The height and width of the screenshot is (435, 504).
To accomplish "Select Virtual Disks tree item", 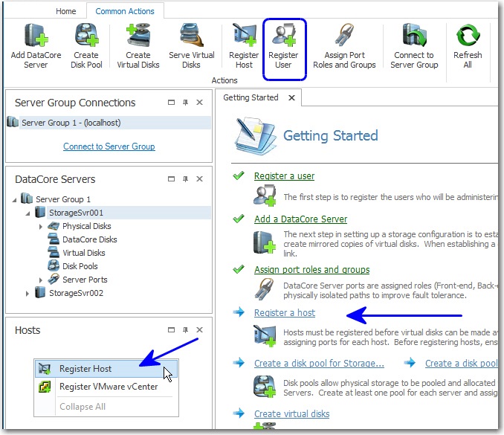I will [x=84, y=253].
